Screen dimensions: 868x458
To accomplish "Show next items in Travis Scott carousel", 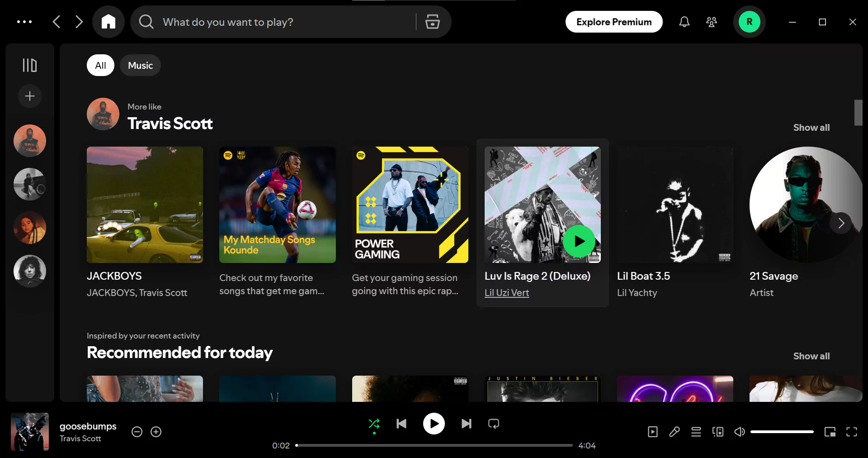I will pos(841,223).
